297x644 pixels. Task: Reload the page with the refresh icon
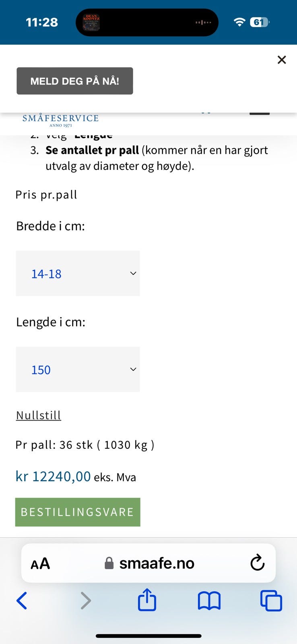pos(257,563)
